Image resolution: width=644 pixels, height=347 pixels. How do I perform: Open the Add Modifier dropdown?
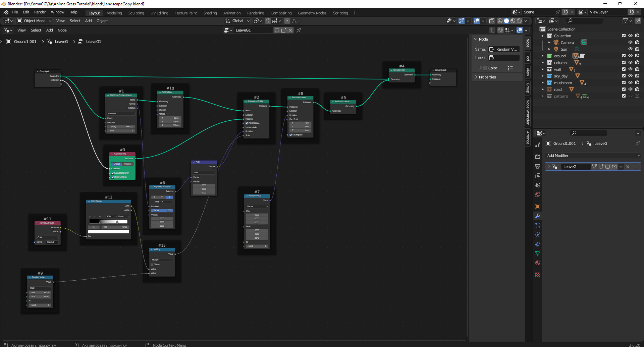[x=593, y=156]
